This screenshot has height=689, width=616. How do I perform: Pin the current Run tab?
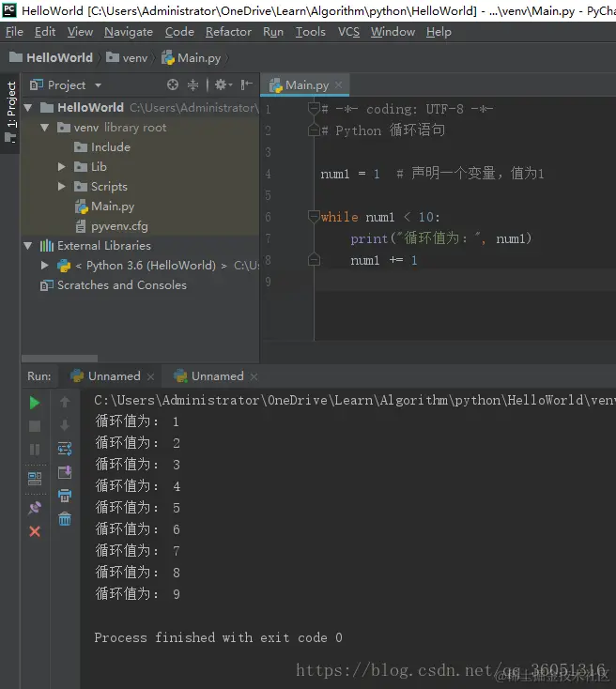(35, 508)
